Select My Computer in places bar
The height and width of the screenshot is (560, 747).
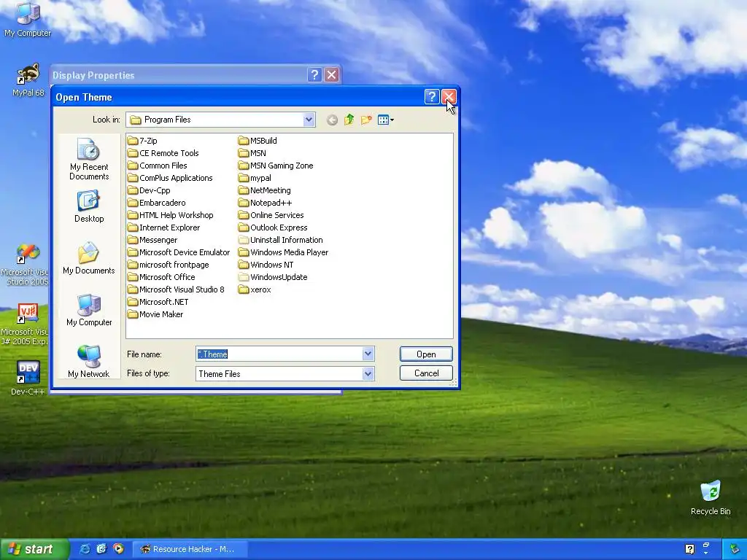tap(89, 311)
